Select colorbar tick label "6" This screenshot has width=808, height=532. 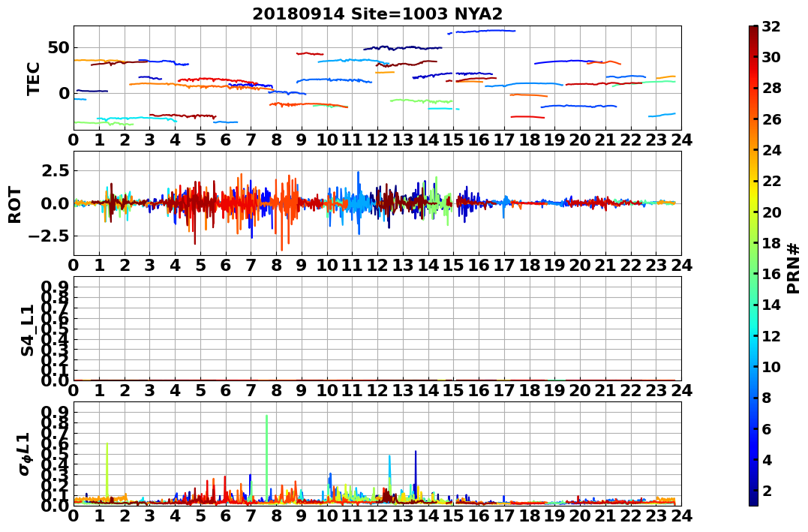(767, 428)
